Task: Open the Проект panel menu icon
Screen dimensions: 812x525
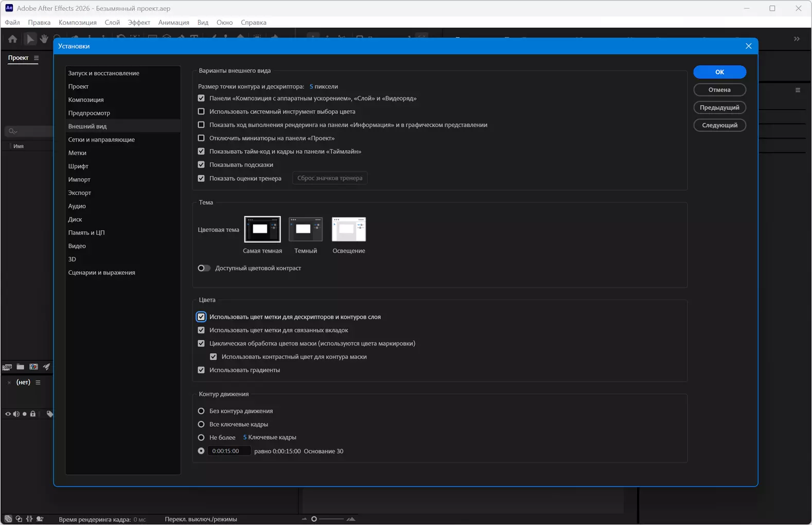Action: 36,58
